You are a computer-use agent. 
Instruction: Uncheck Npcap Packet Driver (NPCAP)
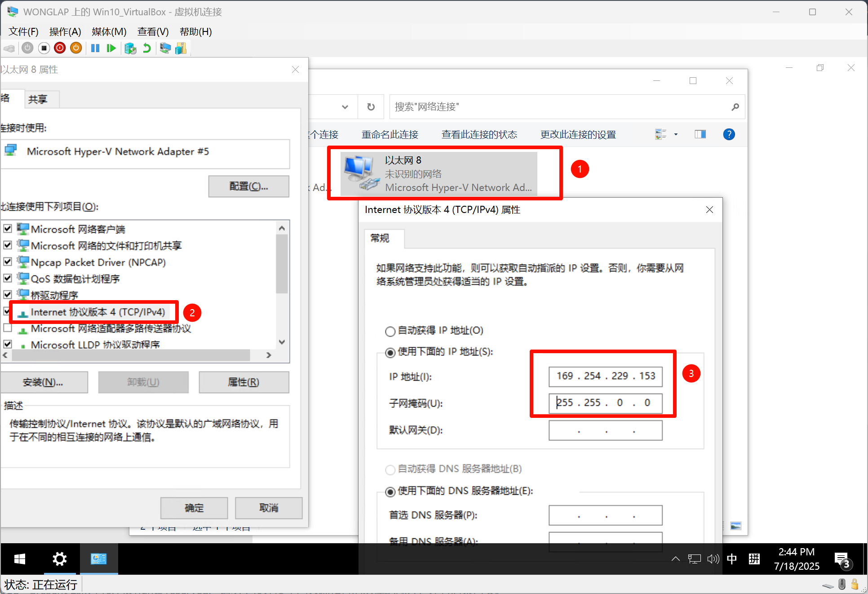pyautogui.click(x=8, y=262)
